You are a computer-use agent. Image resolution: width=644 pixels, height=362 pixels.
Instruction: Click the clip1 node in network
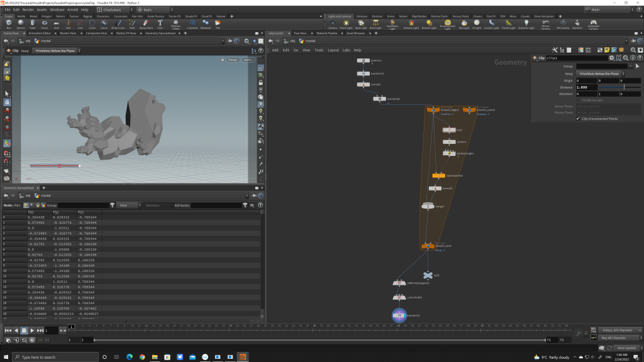pyautogui.click(x=449, y=130)
